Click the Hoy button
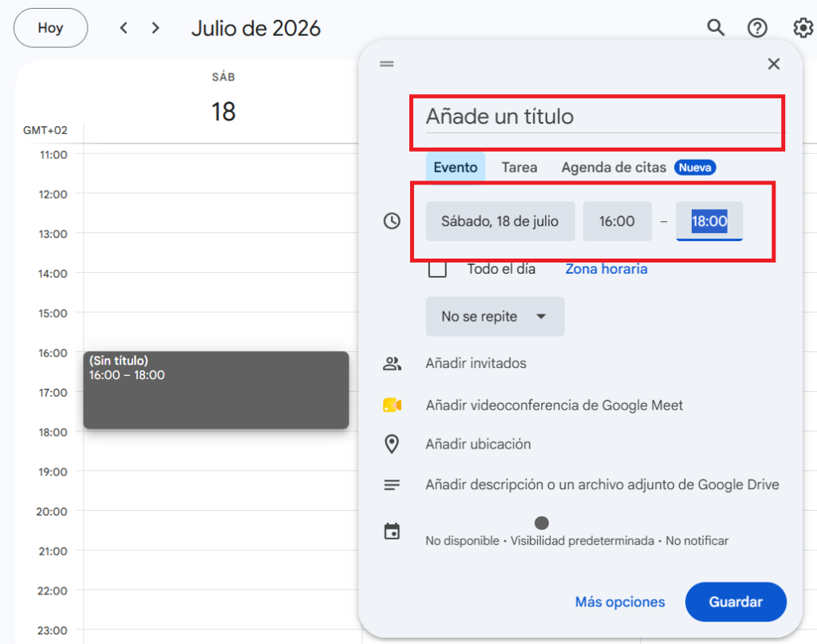Viewport: 817px width, 644px height. 50,28
